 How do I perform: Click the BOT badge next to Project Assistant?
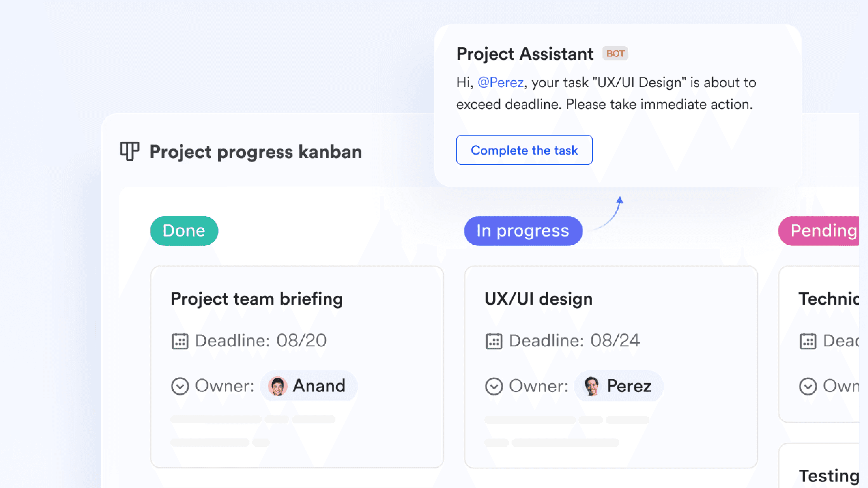click(615, 53)
